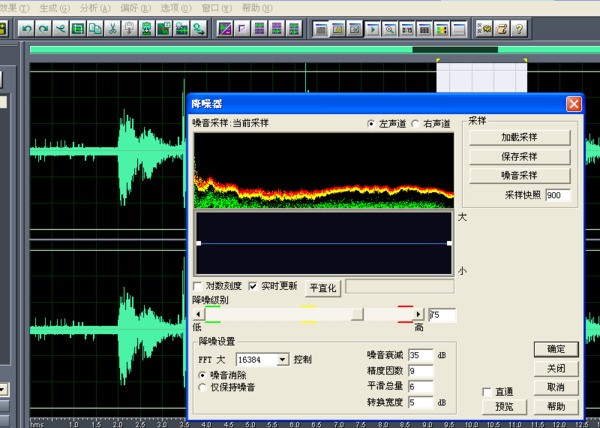600x428 pixels.
Task: Enable the 对数刻度 checkbox
Action: [198, 285]
